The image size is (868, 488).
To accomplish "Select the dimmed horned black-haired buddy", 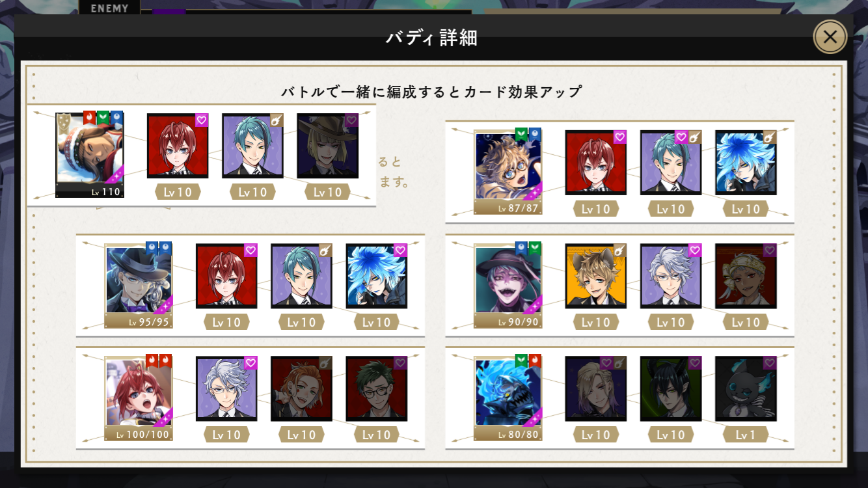I will click(671, 388).
